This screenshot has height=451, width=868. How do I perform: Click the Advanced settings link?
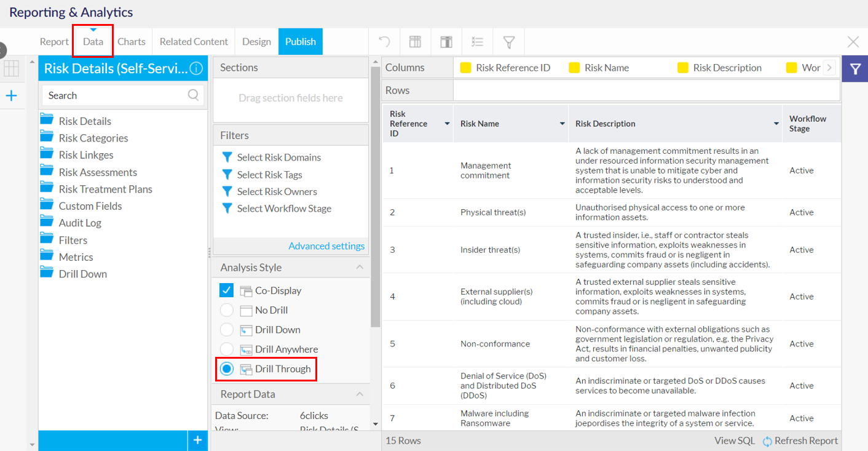coord(326,246)
